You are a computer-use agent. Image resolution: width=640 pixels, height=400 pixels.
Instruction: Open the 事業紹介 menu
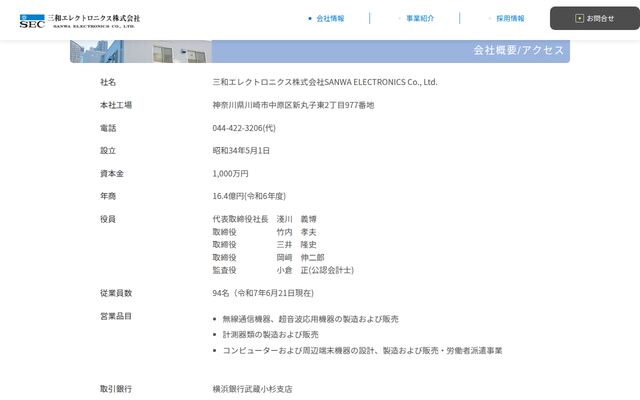[420, 18]
